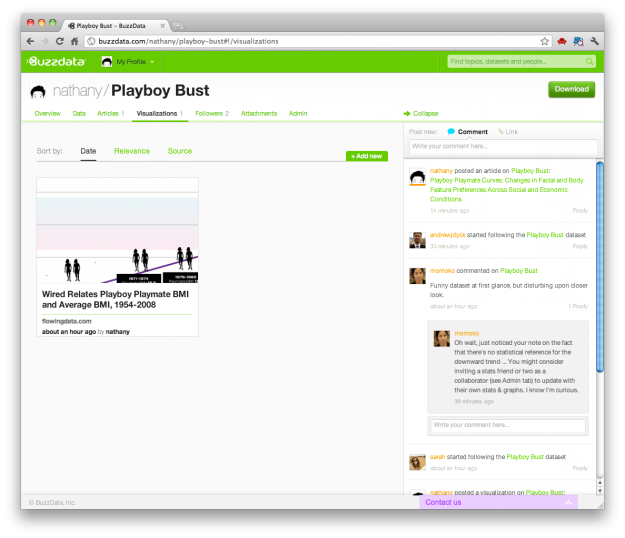This screenshot has width=625, height=538.
Task: Click the andrewjdyck username link
Action: (x=447, y=235)
